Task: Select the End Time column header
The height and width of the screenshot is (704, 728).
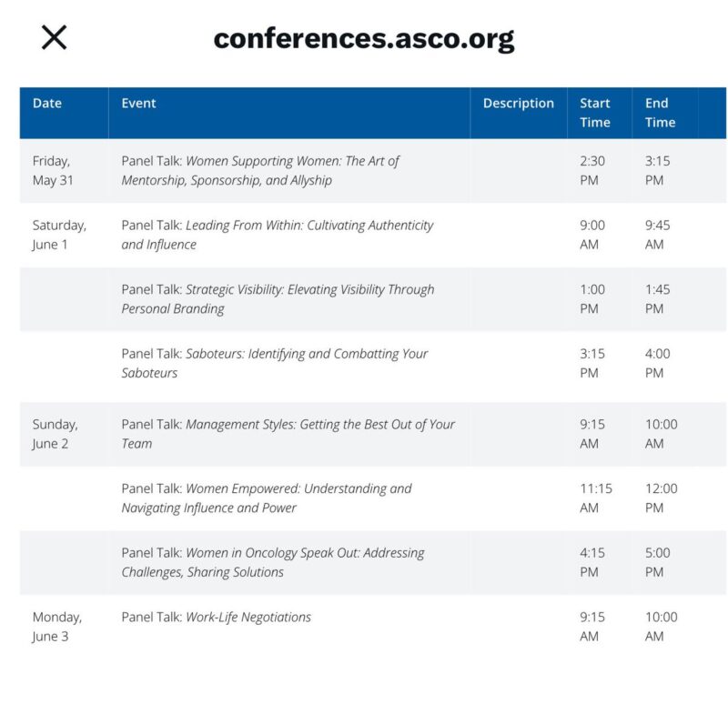Action: point(660,113)
